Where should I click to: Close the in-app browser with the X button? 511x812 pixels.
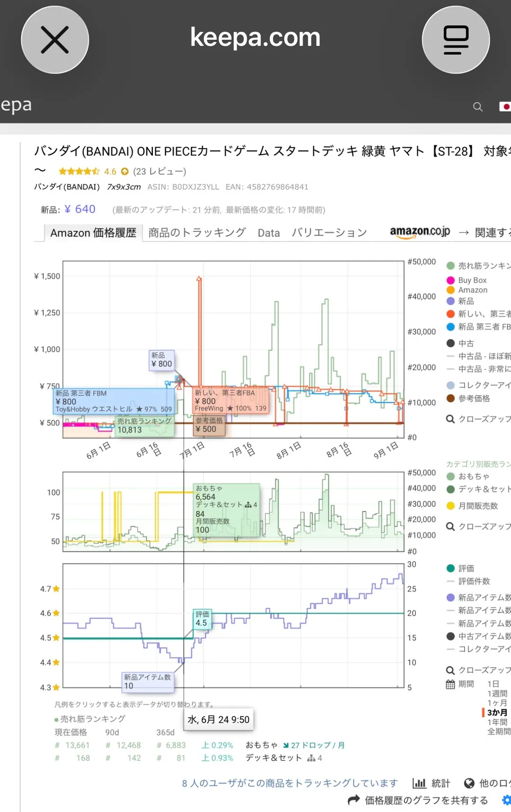pyautogui.click(x=55, y=40)
